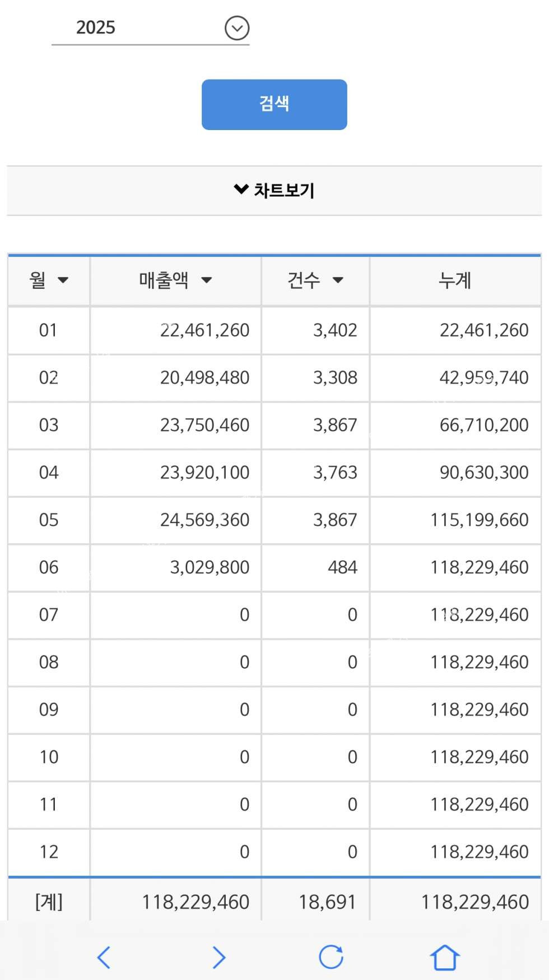The image size is (549, 980).
Task: Open the 2025 year dropdown
Action: click(x=150, y=27)
